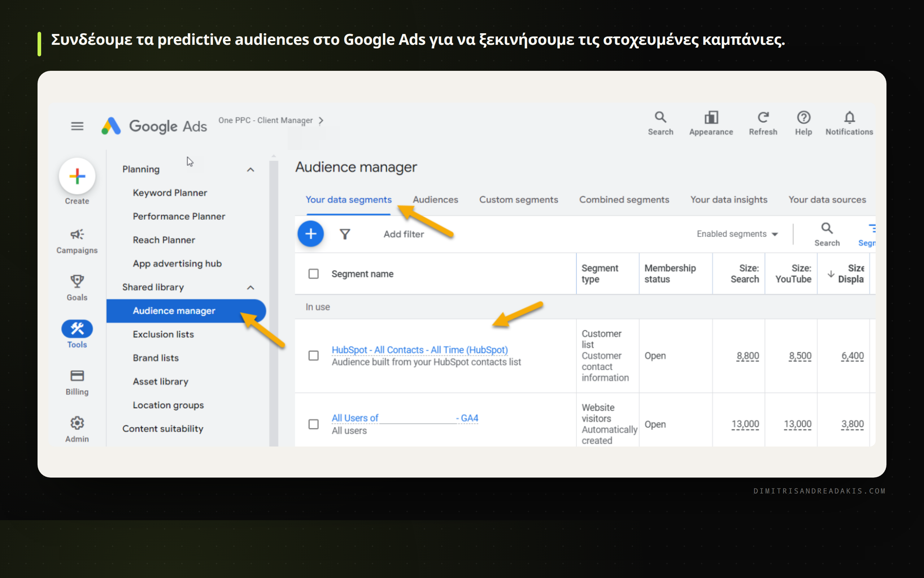Click HubSpot Display size 6,400
Screen dimensions: 924x578
point(852,356)
